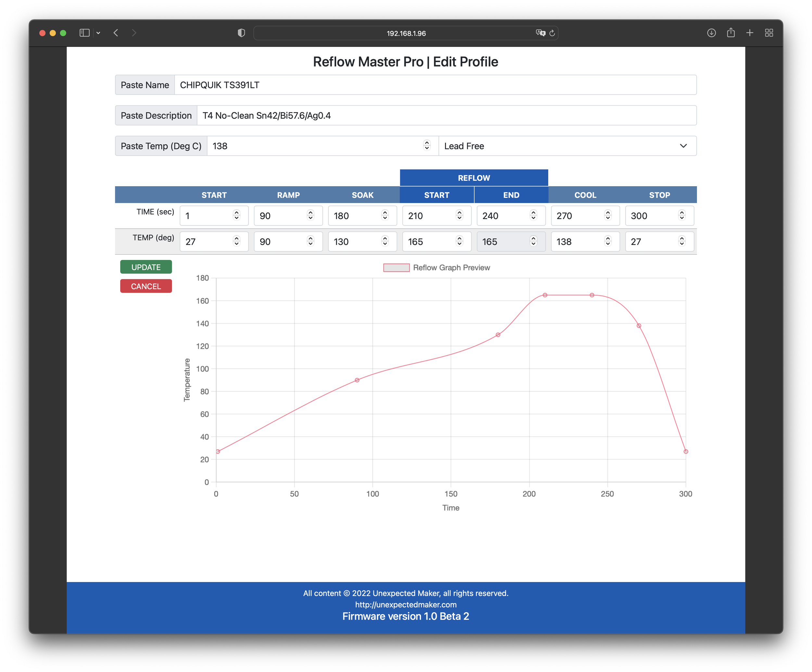Decrement the STOP temperature stepper
Viewport: 812px width, 672px height.
point(682,244)
